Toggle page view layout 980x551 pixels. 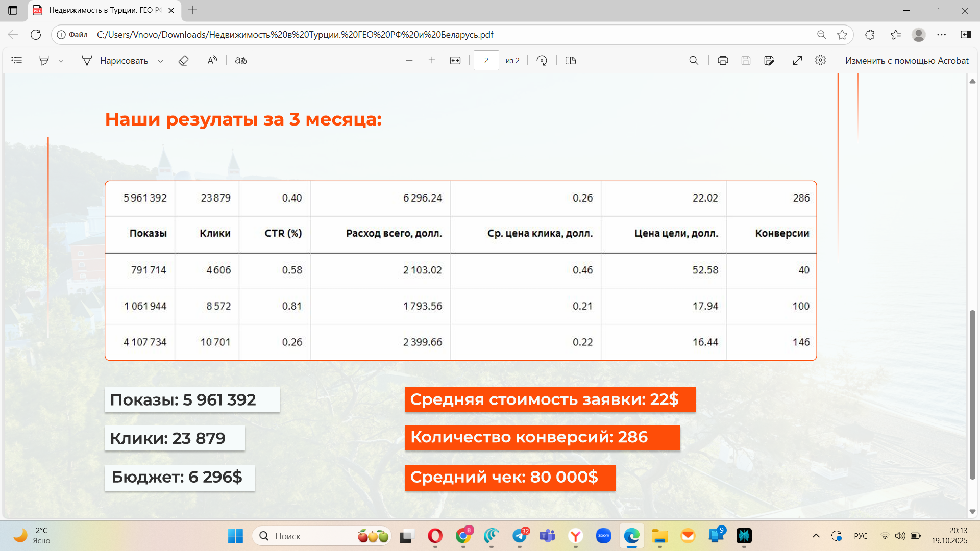[x=571, y=60]
